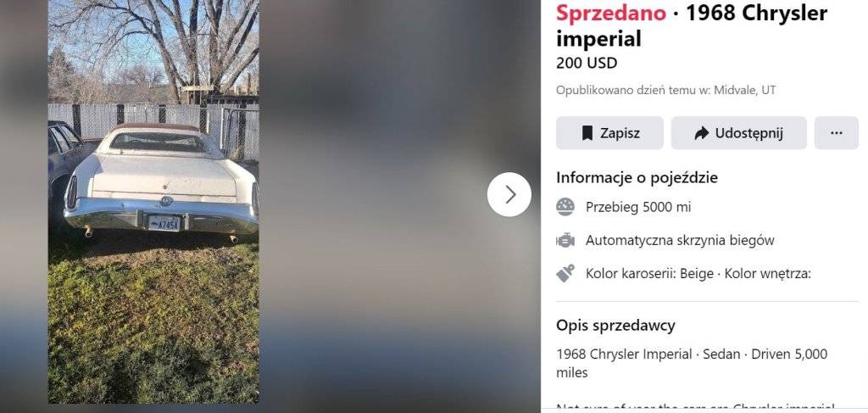The image size is (868, 413).
Task: Click the Kolor karoserii: Beige text
Action: (649, 273)
